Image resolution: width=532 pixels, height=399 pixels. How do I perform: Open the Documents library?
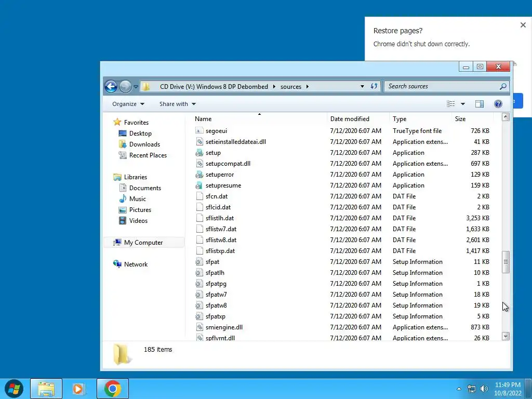(x=145, y=188)
